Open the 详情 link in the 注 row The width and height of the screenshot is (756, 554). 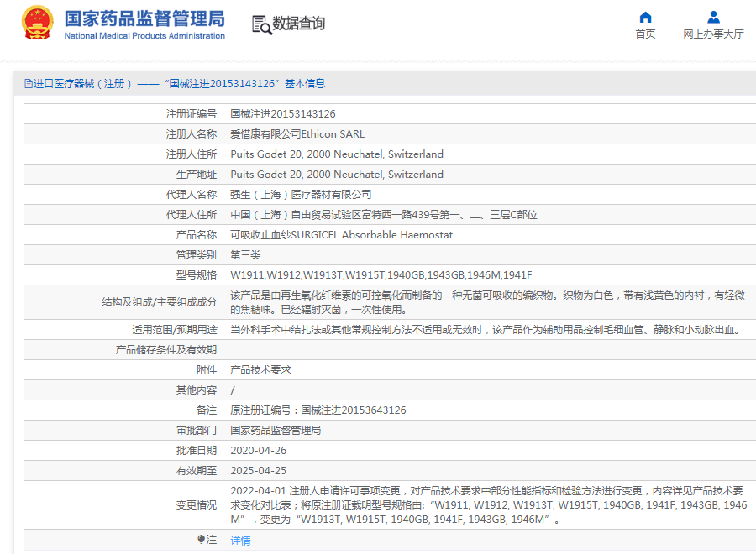click(240, 541)
